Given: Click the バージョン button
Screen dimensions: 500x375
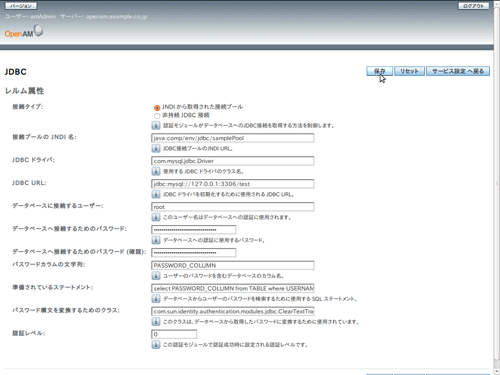Looking at the screenshot, I should pyautogui.click(x=20, y=6).
